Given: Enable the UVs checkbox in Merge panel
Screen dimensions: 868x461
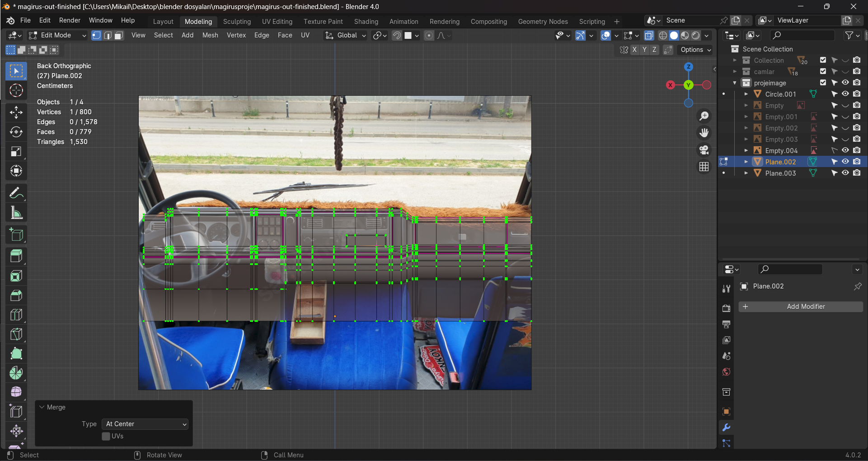Looking at the screenshot, I should point(106,436).
